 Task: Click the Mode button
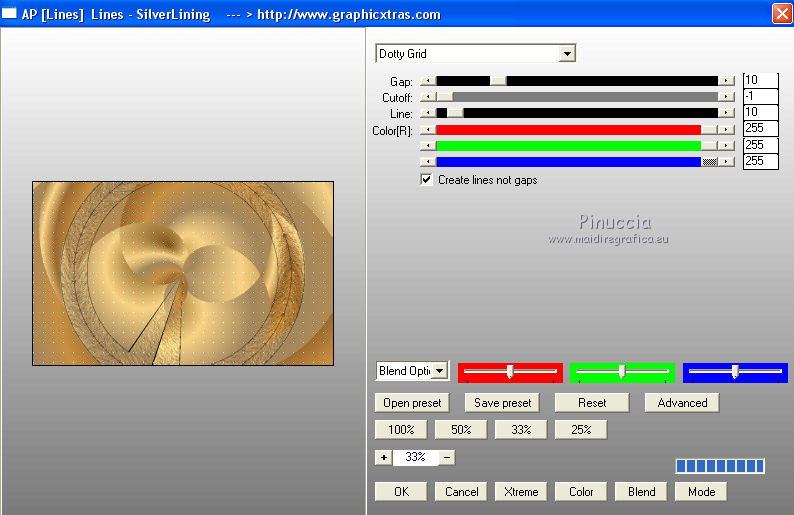point(701,492)
